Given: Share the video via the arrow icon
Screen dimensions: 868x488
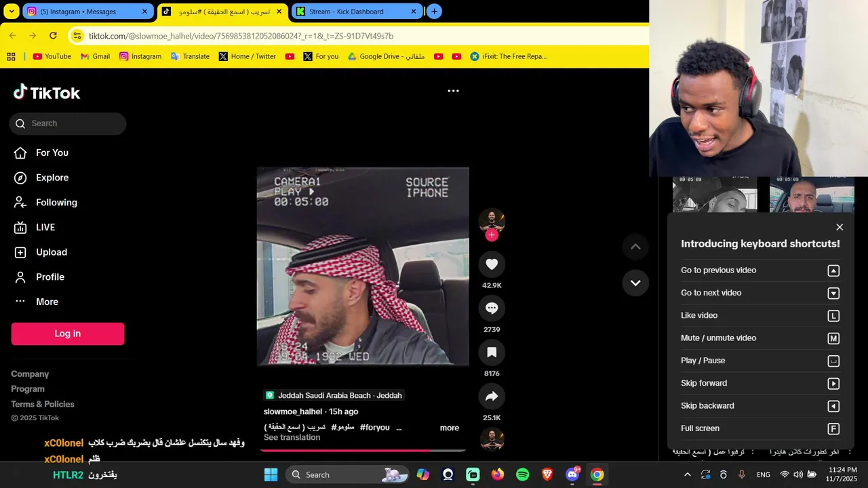Looking at the screenshot, I should click(x=492, y=396).
